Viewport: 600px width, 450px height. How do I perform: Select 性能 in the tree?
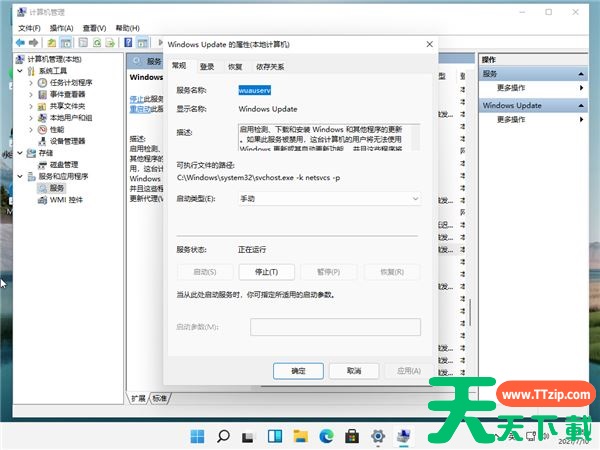coord(57,129)
